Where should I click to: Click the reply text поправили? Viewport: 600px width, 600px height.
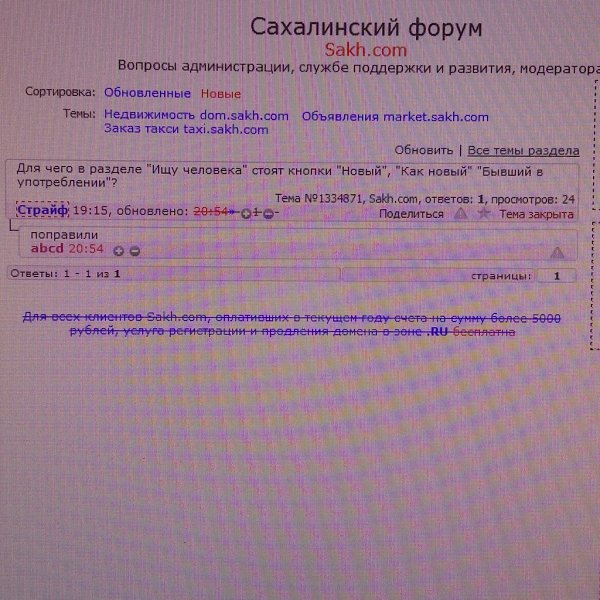(x=64, y=235)
